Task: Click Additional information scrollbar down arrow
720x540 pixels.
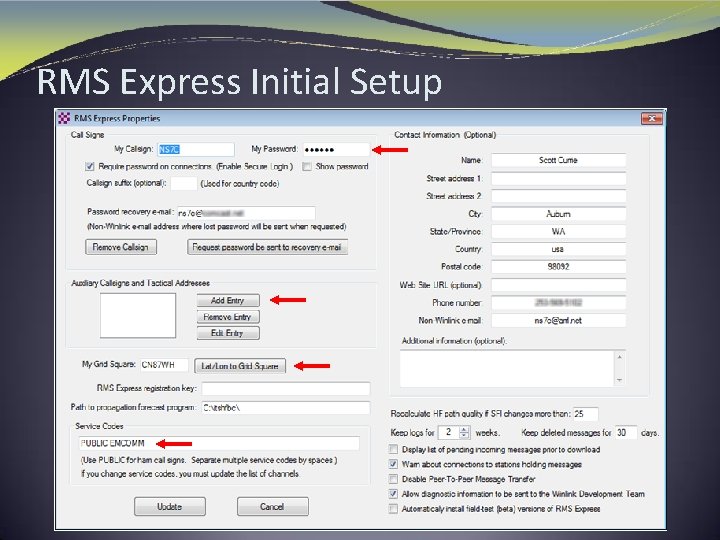Action: (619, 380)
